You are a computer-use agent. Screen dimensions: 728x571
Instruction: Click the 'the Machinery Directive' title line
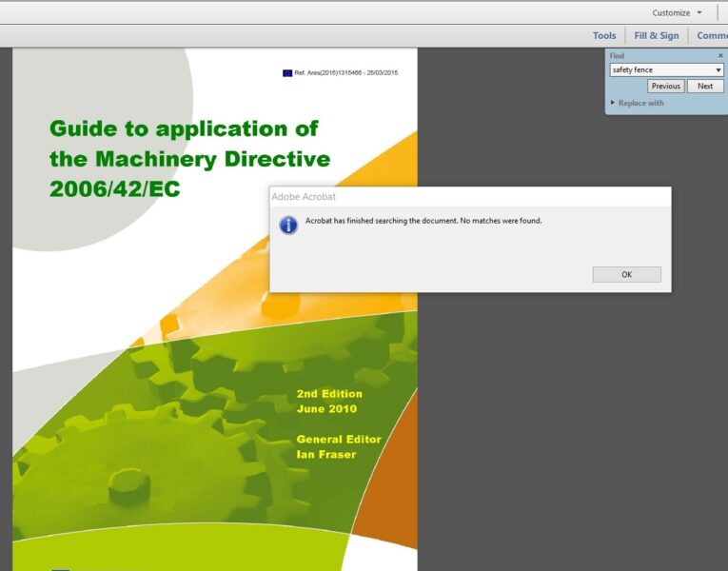(190, 159)
